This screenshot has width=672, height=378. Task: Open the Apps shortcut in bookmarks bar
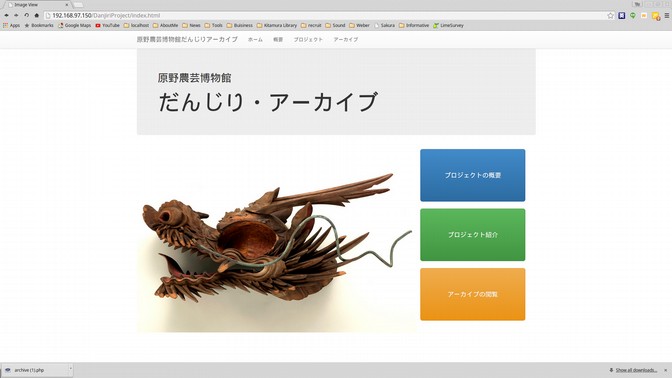click(12, 25)
